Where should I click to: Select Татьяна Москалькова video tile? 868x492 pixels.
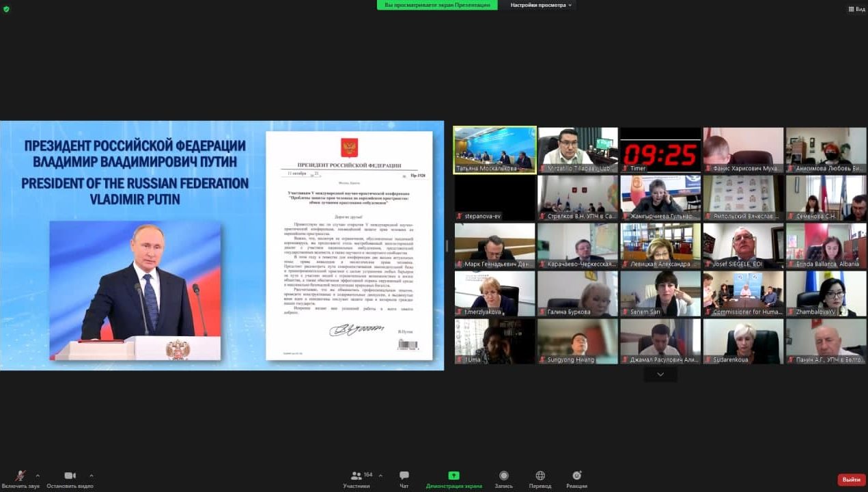495,150
